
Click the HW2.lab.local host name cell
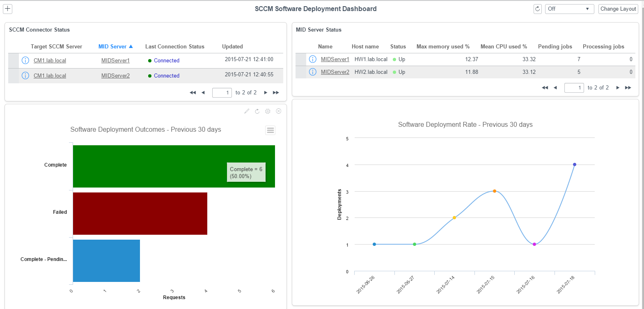click(x=371, y=72)
